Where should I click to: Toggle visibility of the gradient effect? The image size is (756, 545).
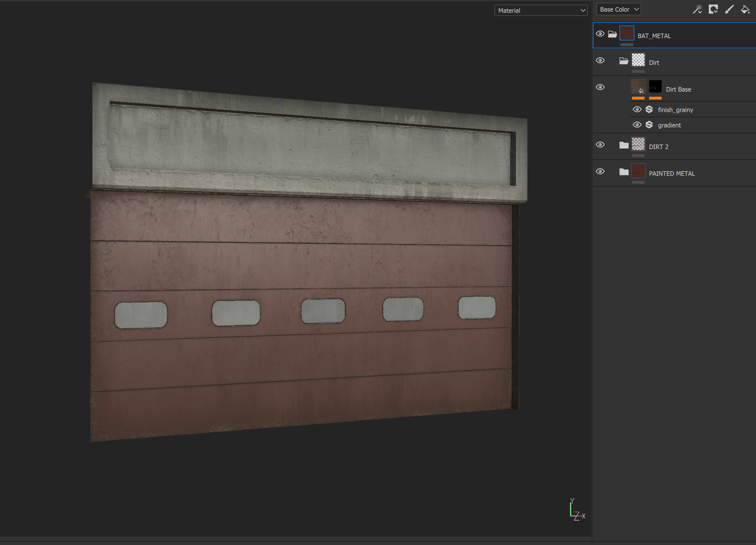pos(637,125)
